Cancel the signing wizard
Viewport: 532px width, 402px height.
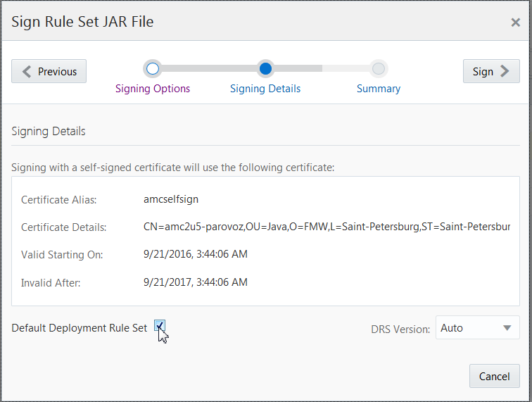pos(494,376)
